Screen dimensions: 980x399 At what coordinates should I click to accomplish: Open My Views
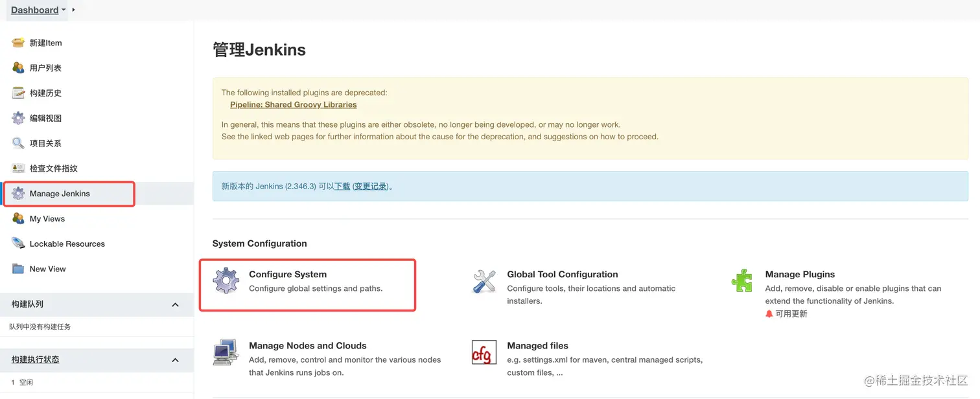coord(47,219)
